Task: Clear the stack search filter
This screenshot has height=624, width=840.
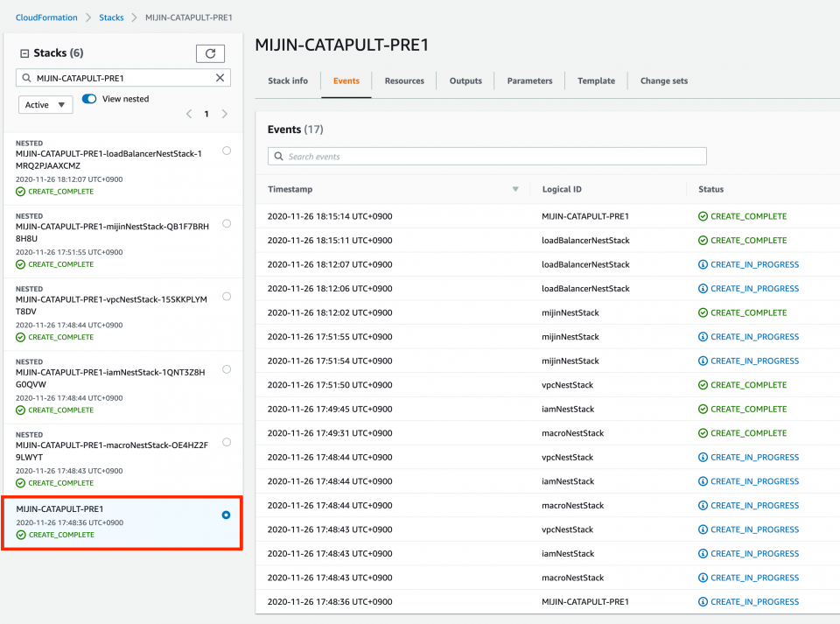Action: (x=220, y=78)
